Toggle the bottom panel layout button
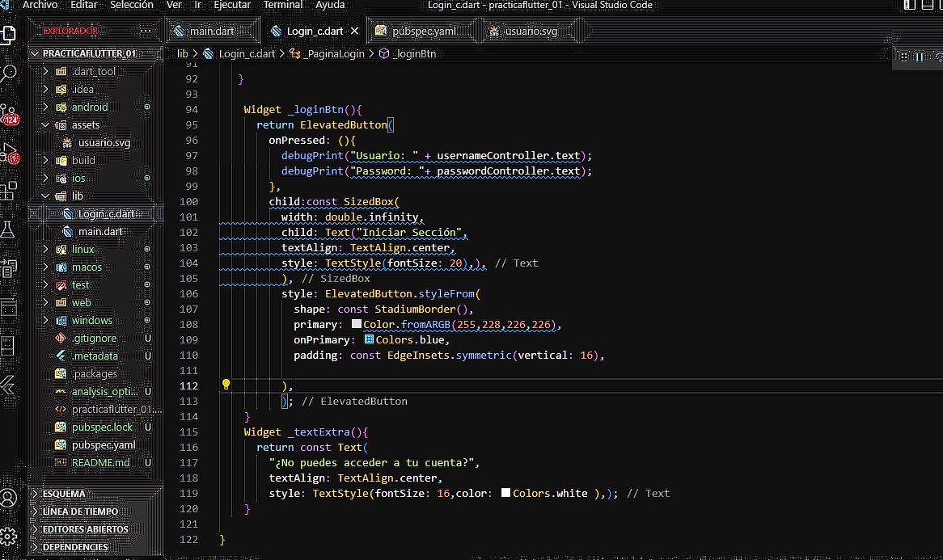943x560 pixels. click(x=928, y=5)
